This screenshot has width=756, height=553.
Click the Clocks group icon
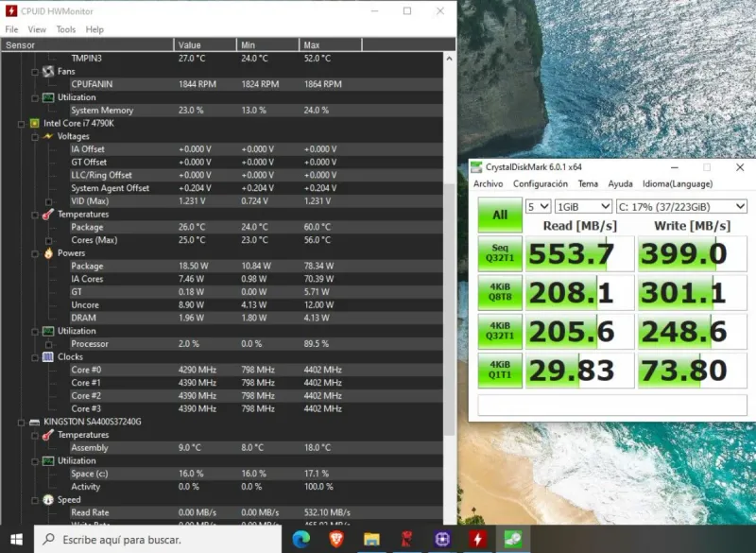click(48, 356)
